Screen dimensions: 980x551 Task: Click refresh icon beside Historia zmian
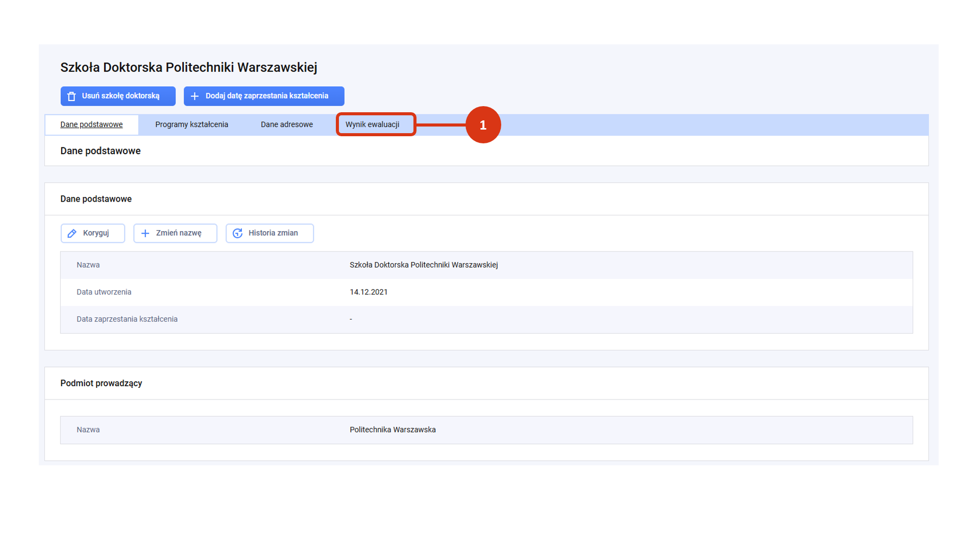[237, 233]
